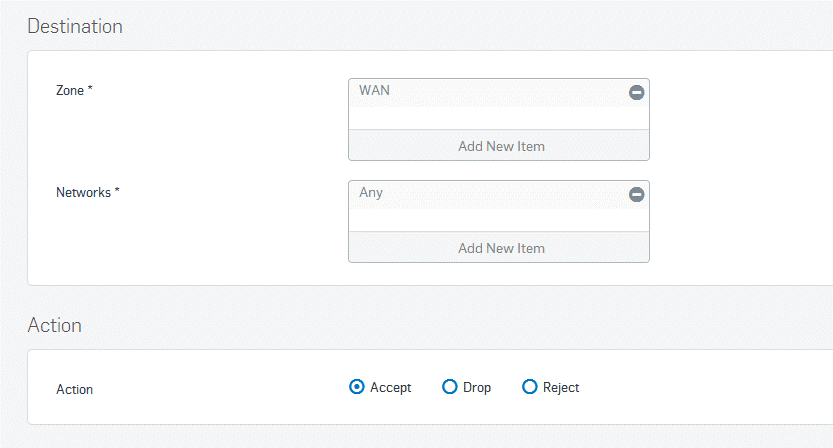833x448 pixels.
Task: Add new item to Networks list
Action: click(x=499, y=248)
